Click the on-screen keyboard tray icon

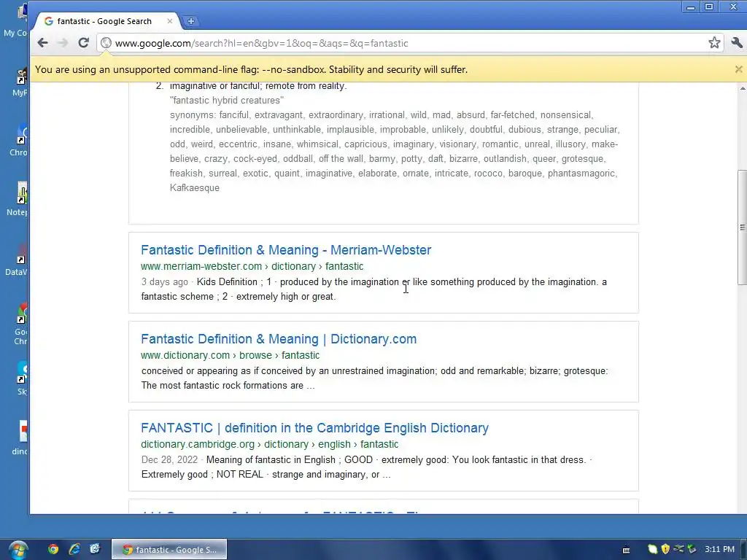[x=627, y=550]
